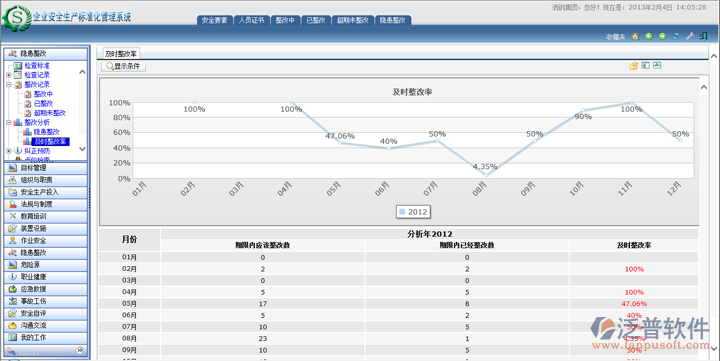This screenshot has width=720, height=361.
Task: Expand the 纠正预防 tree node
Action: point(9,151)
